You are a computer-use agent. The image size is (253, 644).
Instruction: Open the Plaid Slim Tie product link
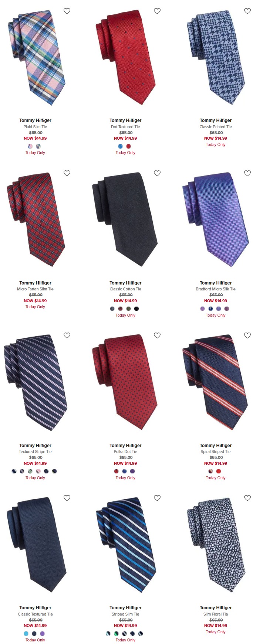pos(35,127)
